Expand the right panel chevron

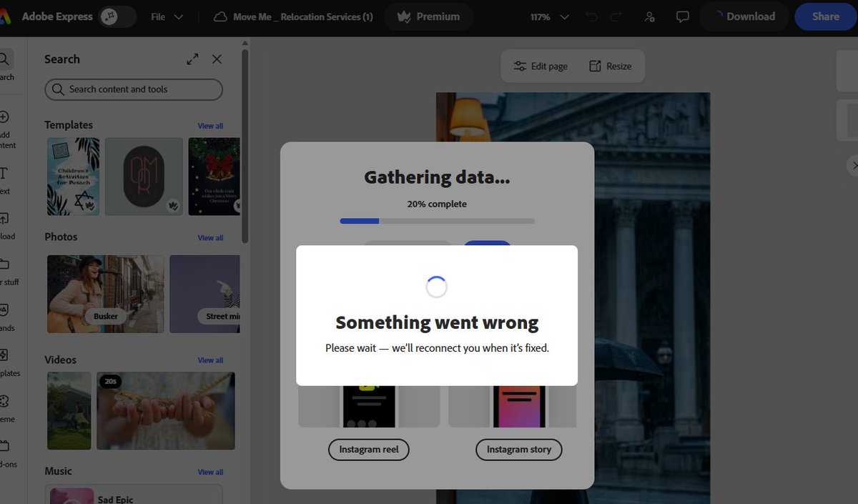pos(853,166)
